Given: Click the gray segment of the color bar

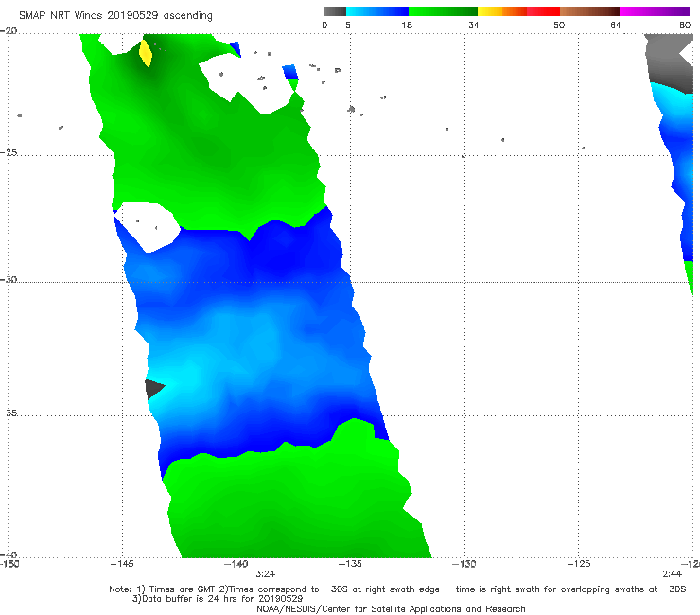Looking at the screenshot, I should tap(335, 11).
